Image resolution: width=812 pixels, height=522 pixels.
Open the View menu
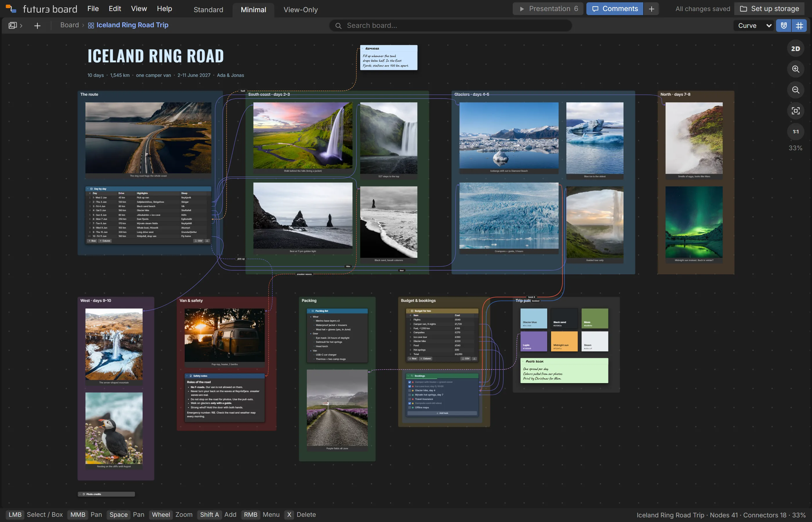(x=139, y=9)
